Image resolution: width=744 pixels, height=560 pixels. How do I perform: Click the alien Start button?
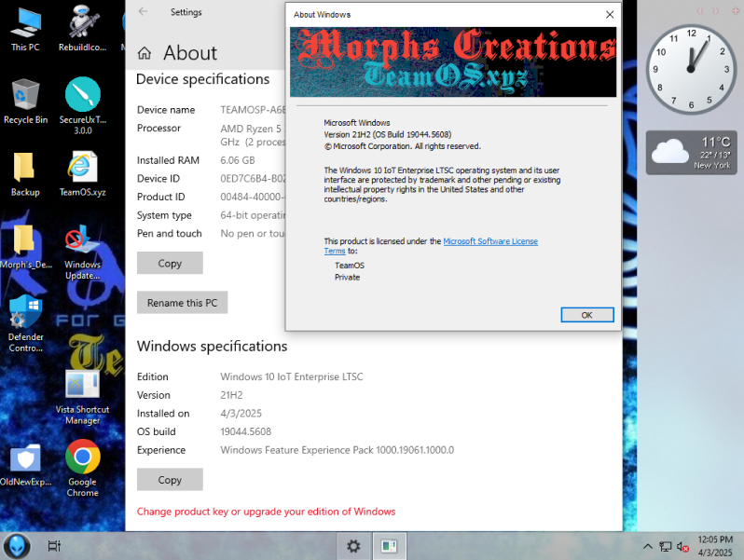tap(17, 546)
